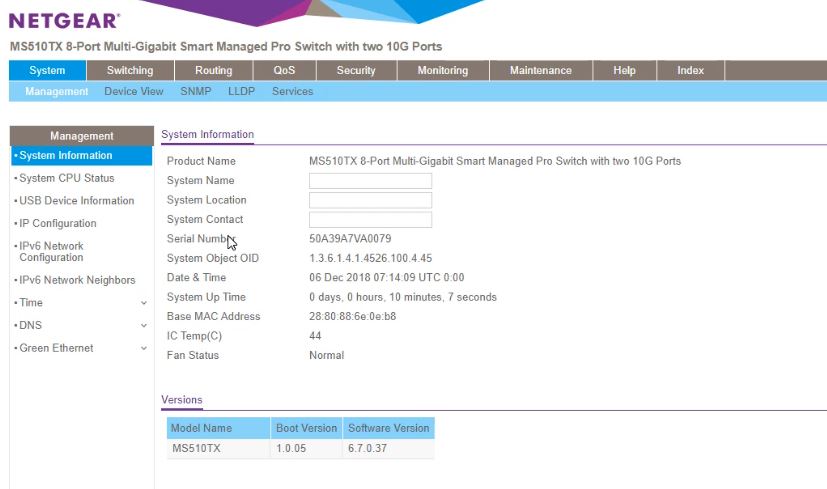This screenshot has width=827, height=489.
Task: Click the Versions section heading
Action: [x=182, y=400]
